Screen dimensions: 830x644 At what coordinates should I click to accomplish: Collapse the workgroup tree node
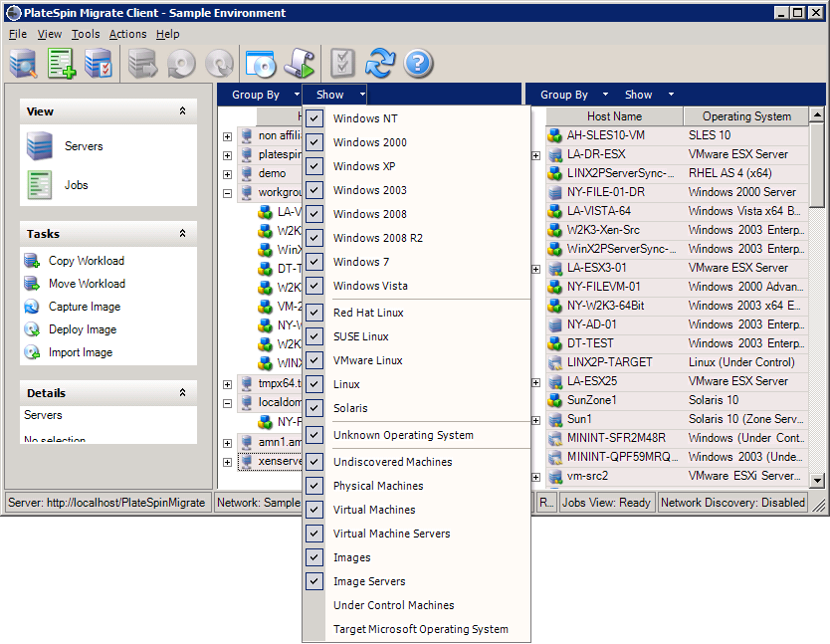(x=228, y=193)
